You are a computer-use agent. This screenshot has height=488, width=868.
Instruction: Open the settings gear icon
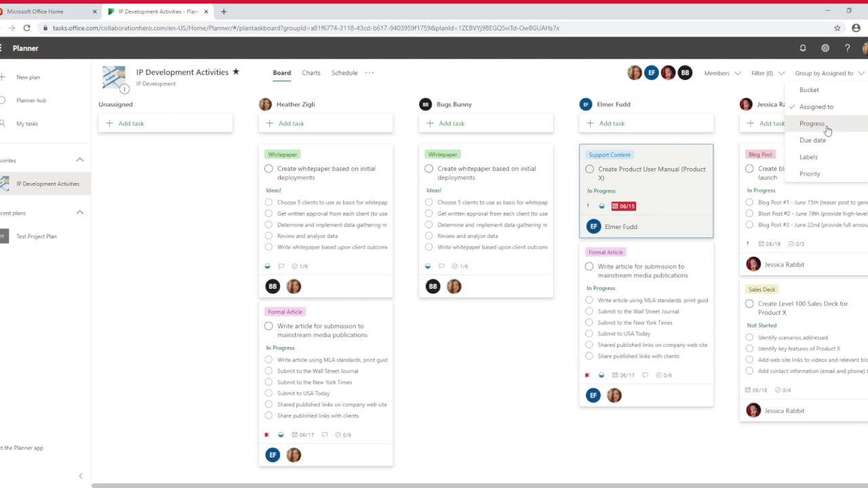825,48
